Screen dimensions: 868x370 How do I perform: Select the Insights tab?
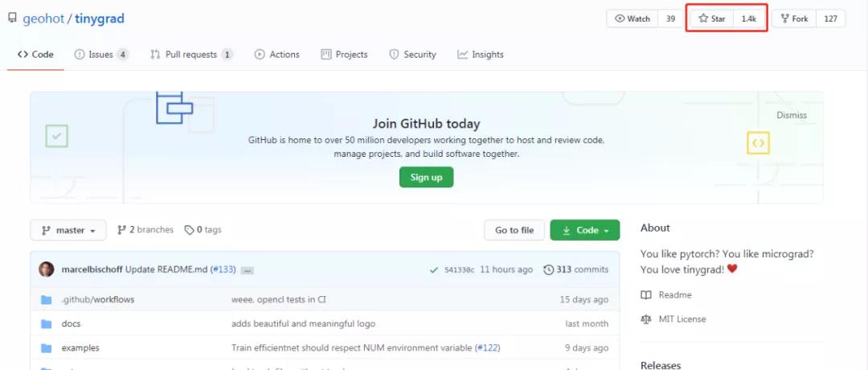pos(481,54)
